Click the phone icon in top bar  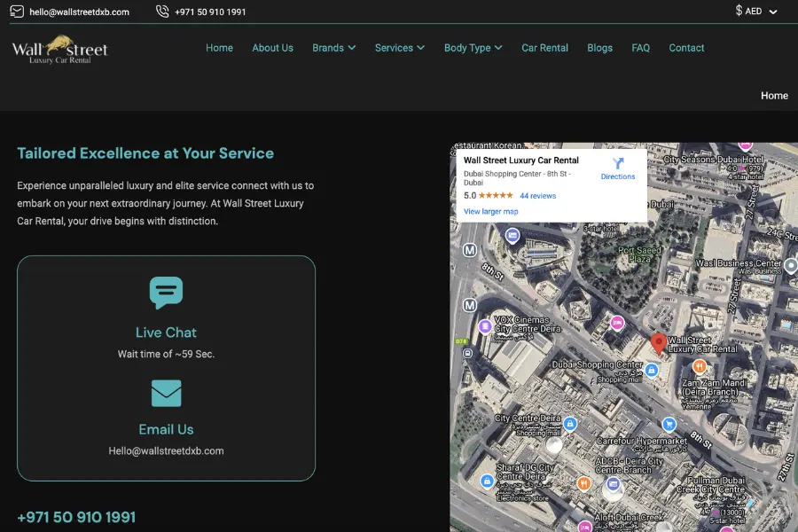click(x=162, y=12)
